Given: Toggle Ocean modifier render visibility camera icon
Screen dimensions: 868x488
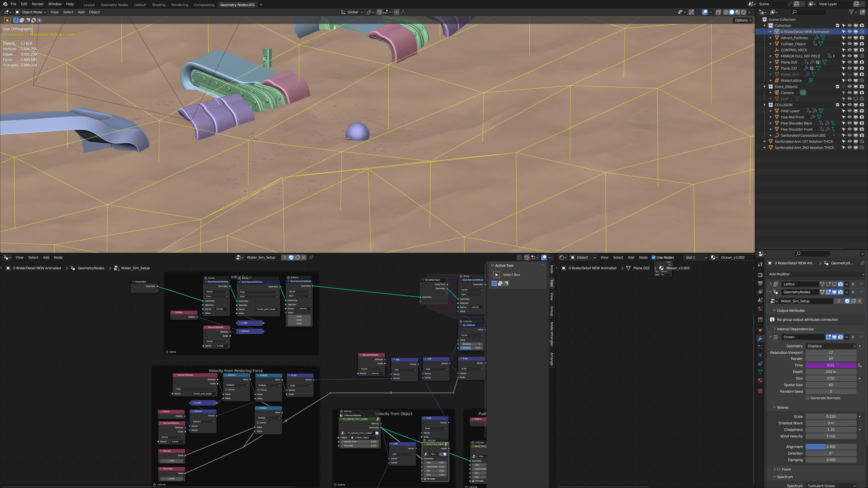Looking at the screenshot, I should 840,337.
